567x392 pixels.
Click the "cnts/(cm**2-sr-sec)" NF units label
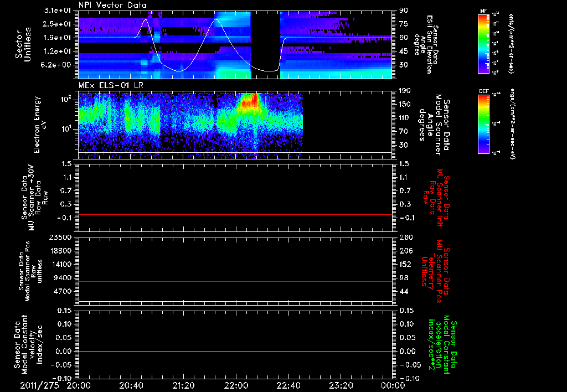(x=511, y=43)
